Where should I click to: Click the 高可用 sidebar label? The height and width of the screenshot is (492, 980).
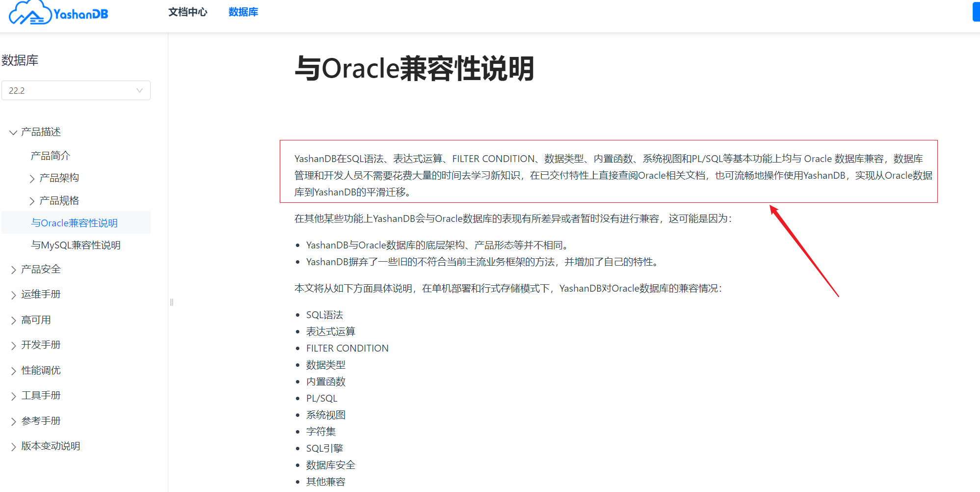pyautogui.click(x=36, y=320)
